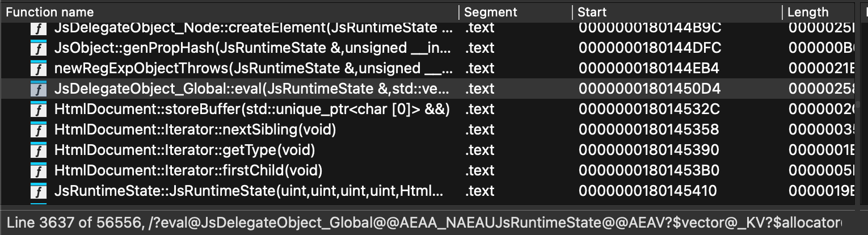This screenshot has height=235, width=868.
Task: Sort by the Segment column header
Action: (x=491, y=12)
